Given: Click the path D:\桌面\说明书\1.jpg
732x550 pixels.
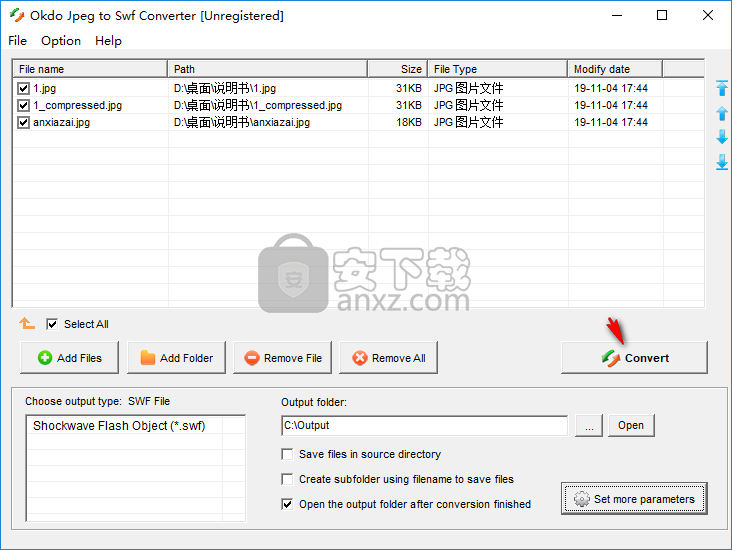Looking at the screenshot, I should 225,88.
